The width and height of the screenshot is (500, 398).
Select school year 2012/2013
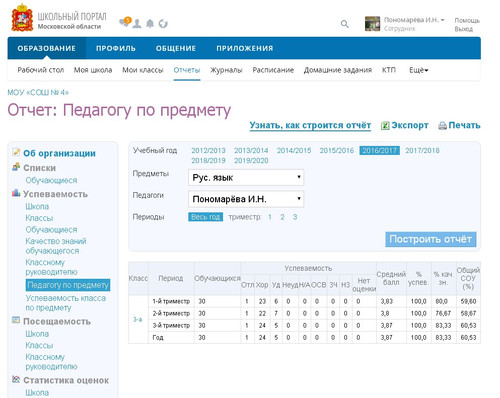click(208, 151)
